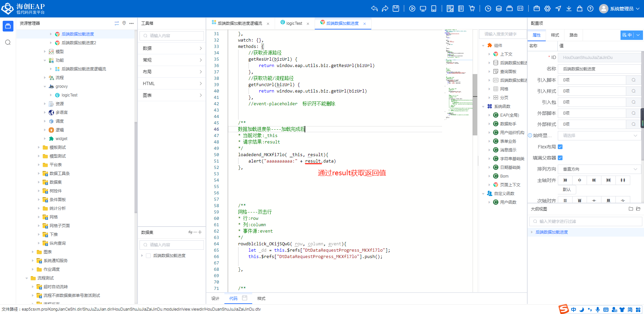The image size is (644, 314).
Task: Toggle the 填满父容器 checkbox
Action: coord(560,158)
